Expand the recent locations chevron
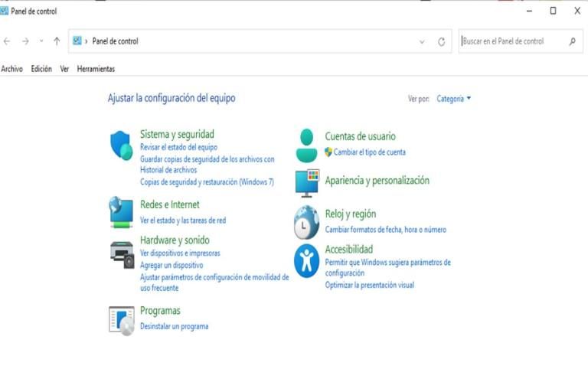This screenshot has height=392, width=588. point(41,41)
